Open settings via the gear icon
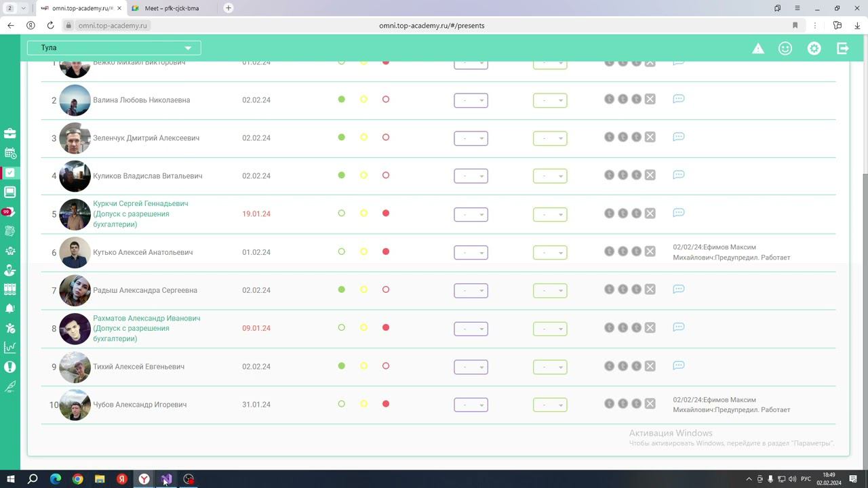Screen dimensions: 868x488 pyautogui.click(x=814, y=48)
